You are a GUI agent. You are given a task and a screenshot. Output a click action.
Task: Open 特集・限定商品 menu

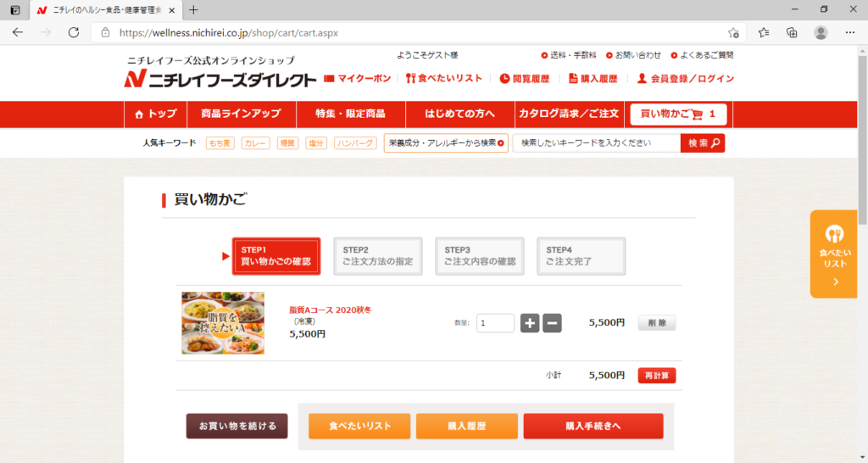(x=350, y=114)
